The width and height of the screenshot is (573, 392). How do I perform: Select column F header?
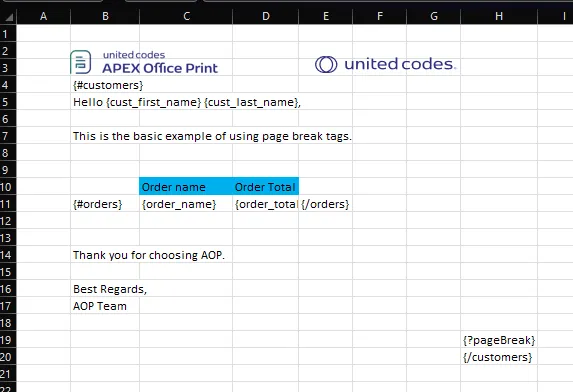click(380, 16)
